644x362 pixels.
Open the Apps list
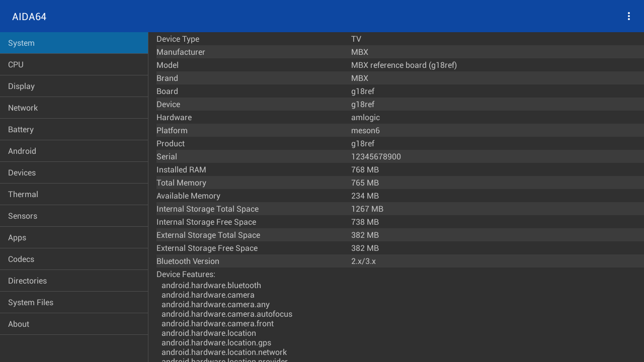[74, 238]
